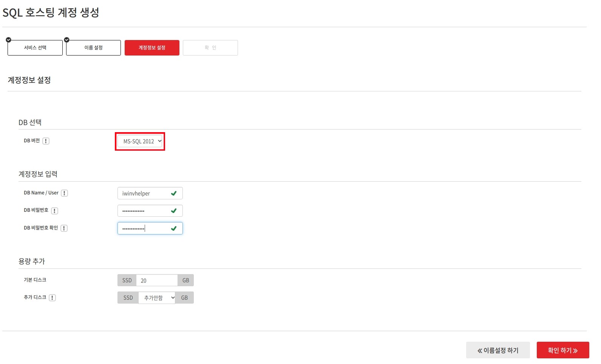Click the 기본 디스크 label
The height and width of the screenshot is (364, 601).
point(35,280)
